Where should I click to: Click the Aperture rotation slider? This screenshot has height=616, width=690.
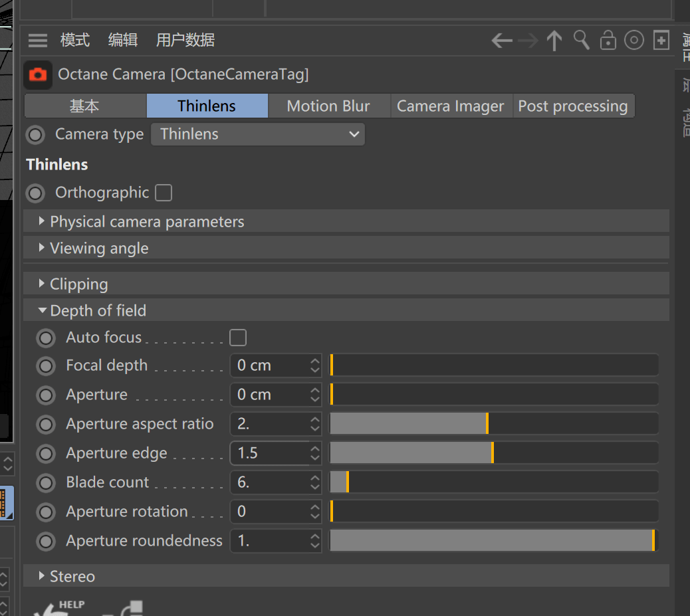pos(494,512)
